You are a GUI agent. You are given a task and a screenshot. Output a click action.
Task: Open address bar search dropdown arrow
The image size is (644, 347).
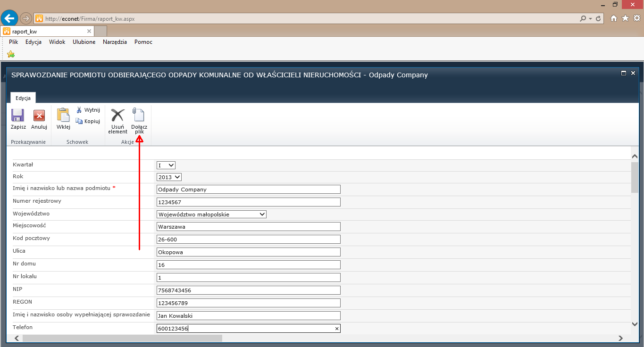[x=590, y=19]
